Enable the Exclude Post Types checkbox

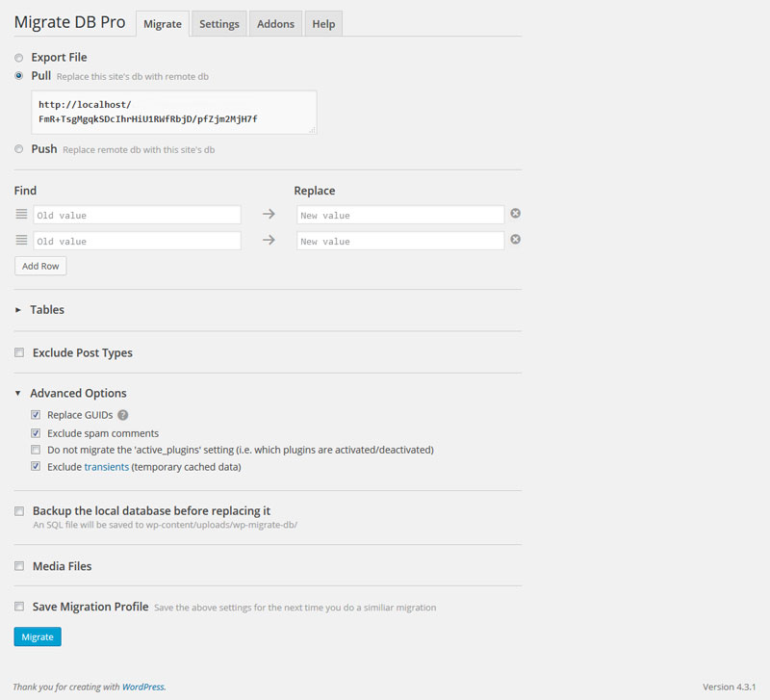point(19,352)
